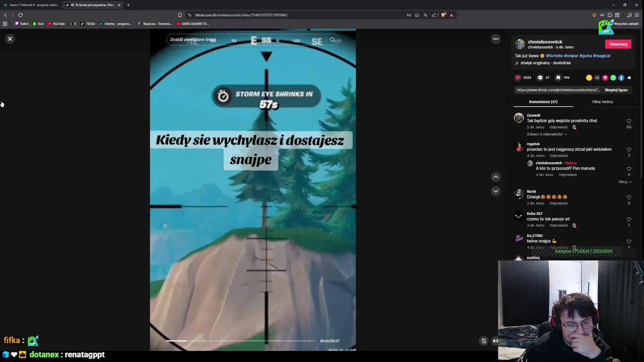Viewport: 644px width, 362px height.
Task: Reply to rogatek's comment via Odpowiedz
Action: pyautogui.click(x=558, y=155)
